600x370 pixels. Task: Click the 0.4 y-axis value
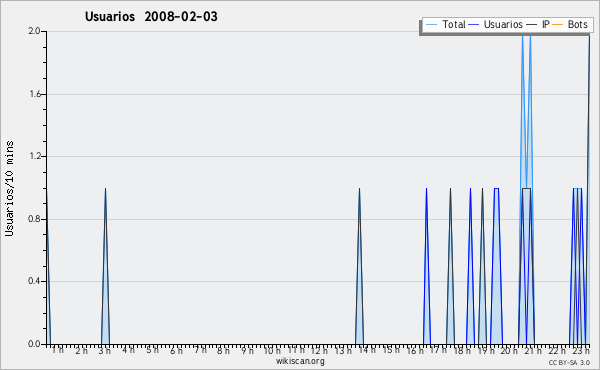point(34,281)
